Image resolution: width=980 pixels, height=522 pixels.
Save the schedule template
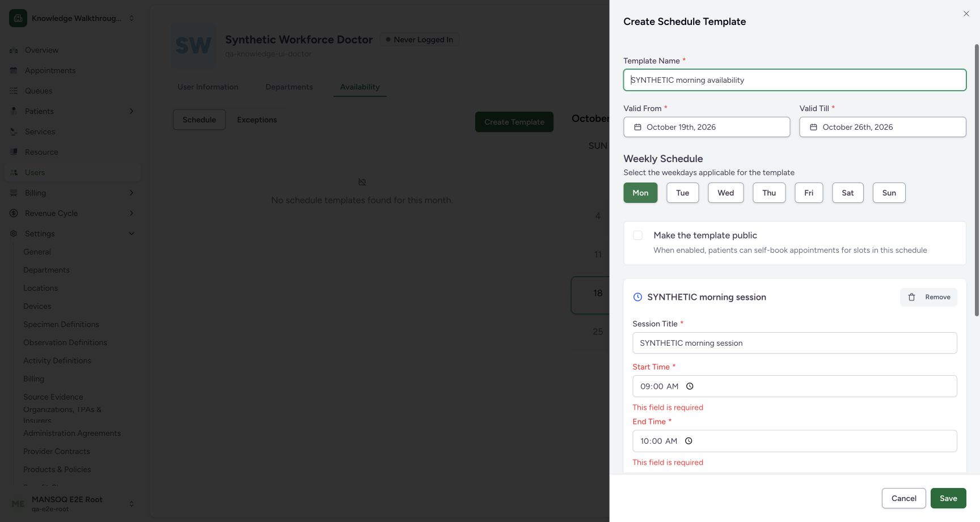(948, 498)
